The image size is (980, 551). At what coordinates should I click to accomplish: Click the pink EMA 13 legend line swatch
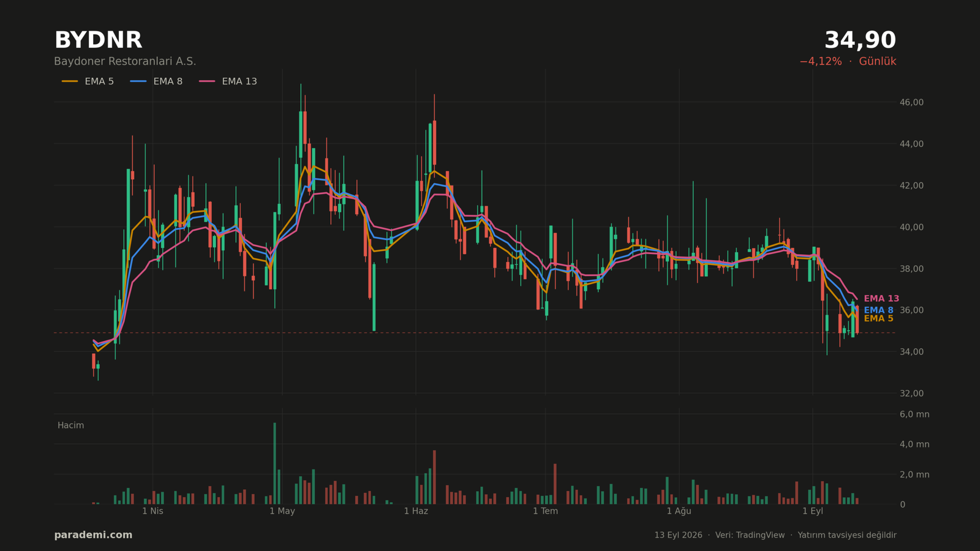(207, 81)
